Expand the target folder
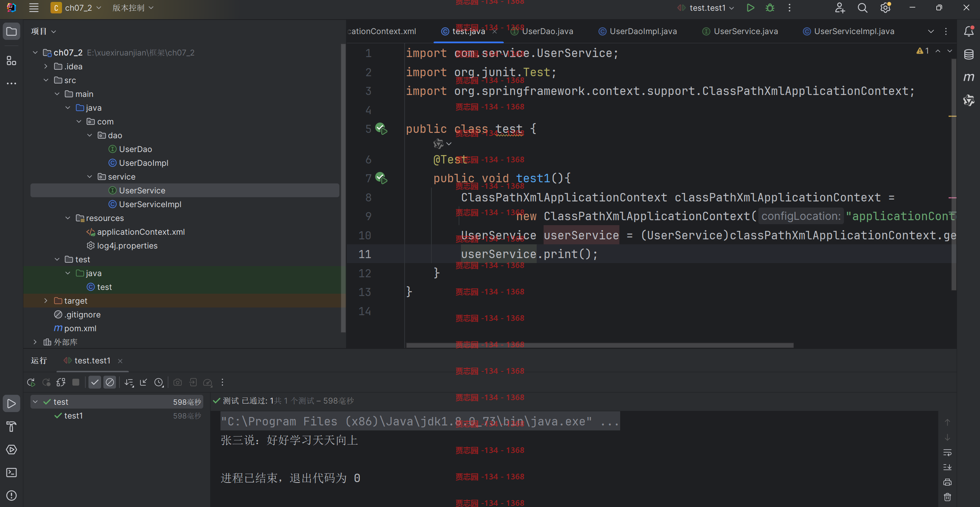Screen dimensions: 980x507 (46, 301)
